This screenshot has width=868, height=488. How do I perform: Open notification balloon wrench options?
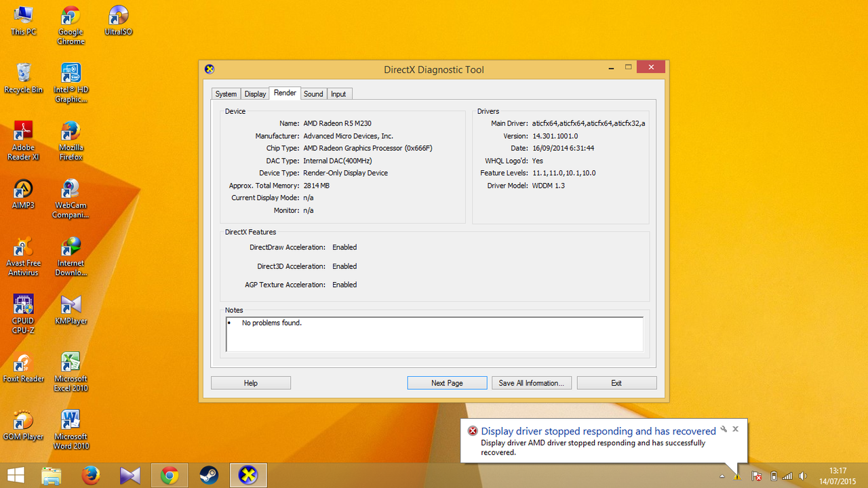point(724,429)
